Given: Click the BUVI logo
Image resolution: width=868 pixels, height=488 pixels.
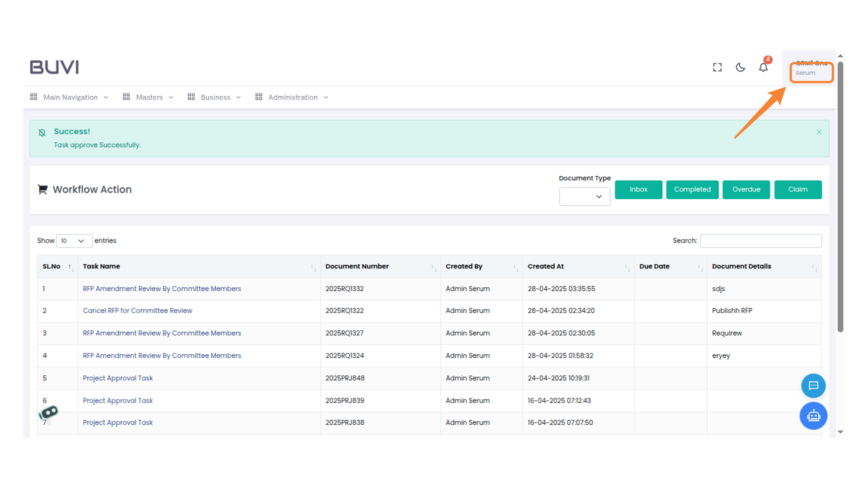Looking at the screenshot, I should [54, 67].
